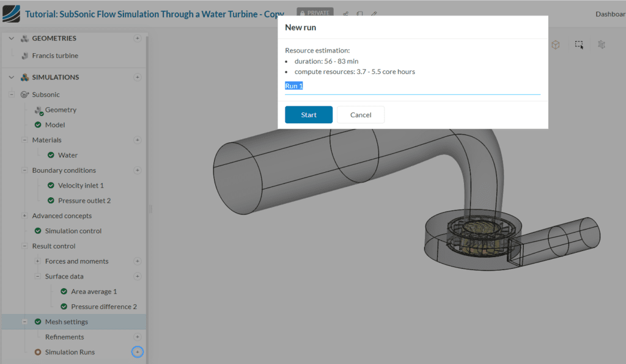Click the SimScale logo icon
Screen dimensions: 626x364
11,13
